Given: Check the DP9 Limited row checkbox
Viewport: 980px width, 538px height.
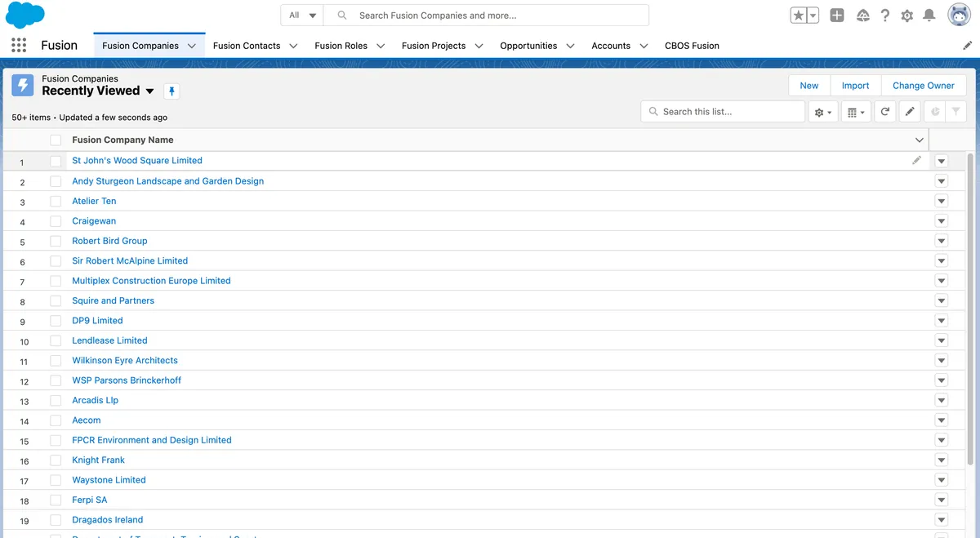Looking at the screenshot, I should click(56, 321).
